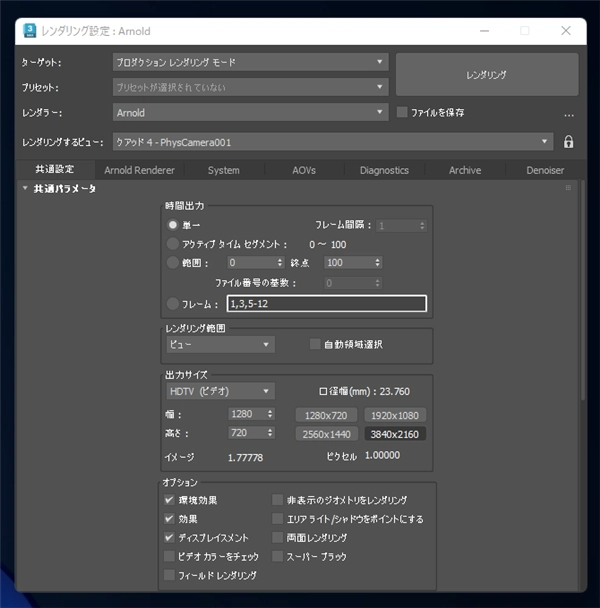Choose the 3840x2160 preset button

(395, 434)
